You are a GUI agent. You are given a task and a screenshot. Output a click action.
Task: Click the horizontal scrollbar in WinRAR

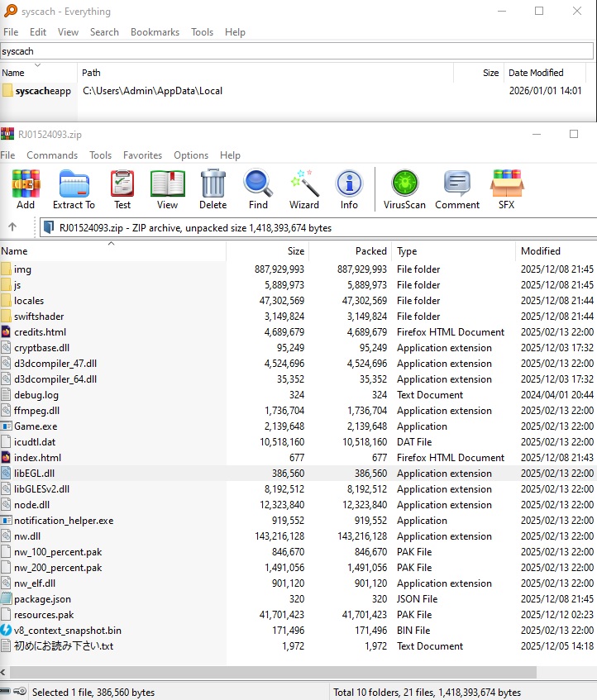[273, 673]
